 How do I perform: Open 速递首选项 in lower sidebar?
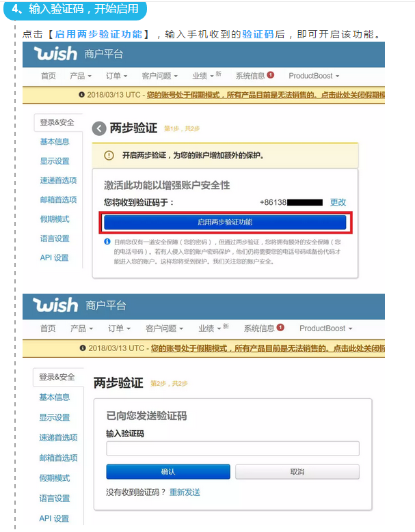coord(58,438)
